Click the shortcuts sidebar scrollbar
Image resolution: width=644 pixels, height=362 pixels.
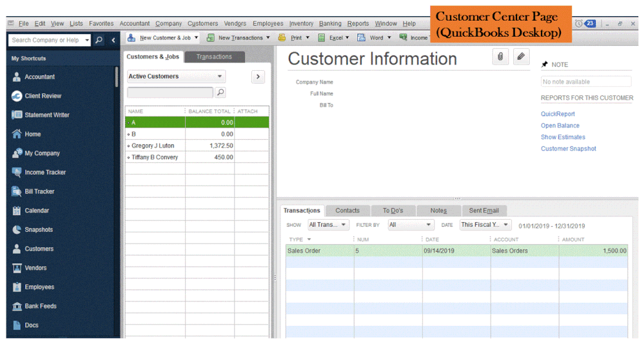117,77
